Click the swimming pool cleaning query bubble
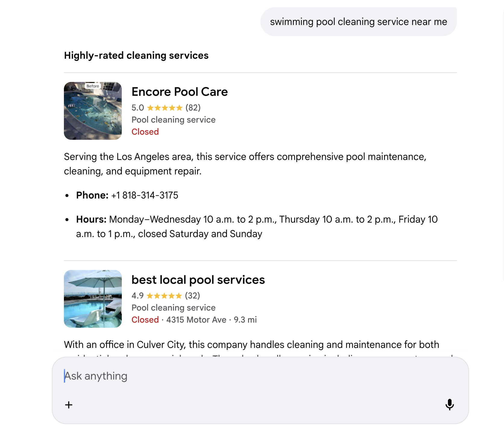Image resolution: width=504 pixels, height=438 pixels. click(358, 22)
